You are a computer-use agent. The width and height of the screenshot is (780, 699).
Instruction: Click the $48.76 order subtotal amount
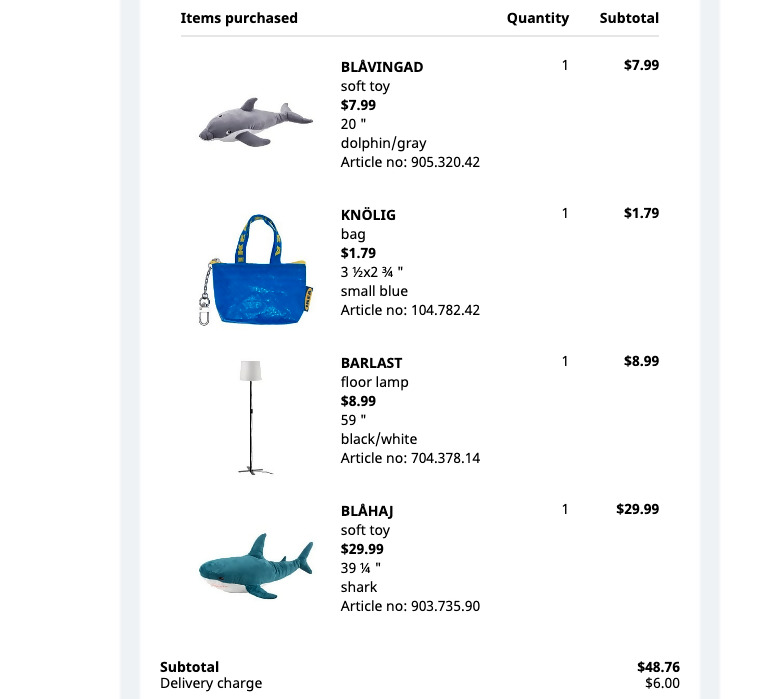pyautogui.click(x=658, y=667)
